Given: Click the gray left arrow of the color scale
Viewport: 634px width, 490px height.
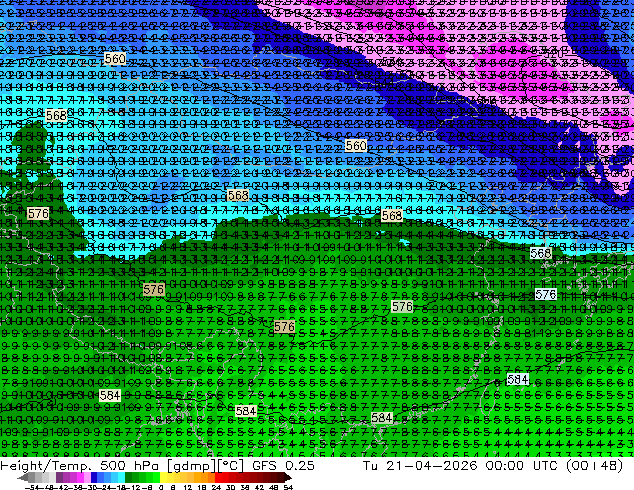Looking at the screenshot, I should (x=23, y=478).
